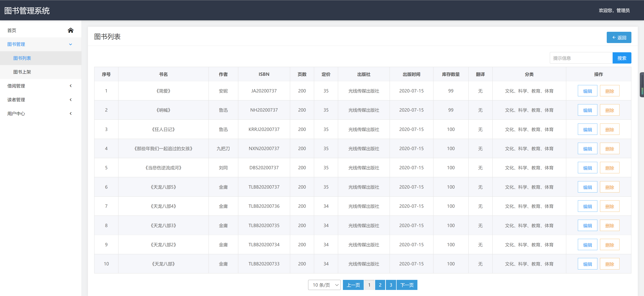Edit the 《呐喊》 book row
Image resolution: width=644 pixels, height=296 pixels.
587,110
